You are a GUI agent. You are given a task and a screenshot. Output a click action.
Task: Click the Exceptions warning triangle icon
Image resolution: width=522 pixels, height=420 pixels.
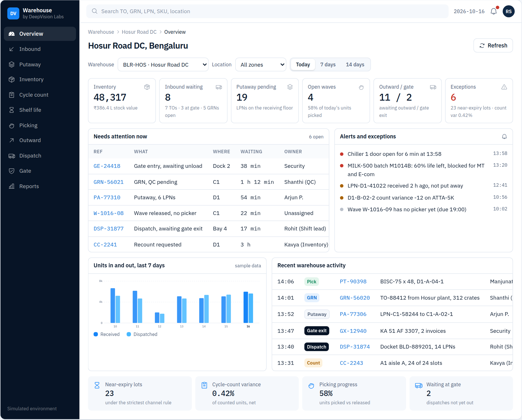tap(504, 87)
